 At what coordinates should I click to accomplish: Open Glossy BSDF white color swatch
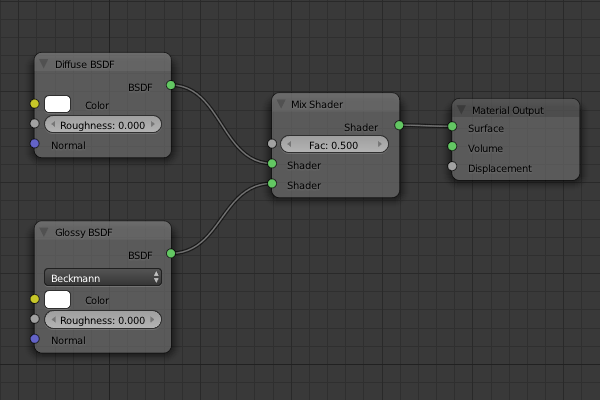[x=57, y=299]
